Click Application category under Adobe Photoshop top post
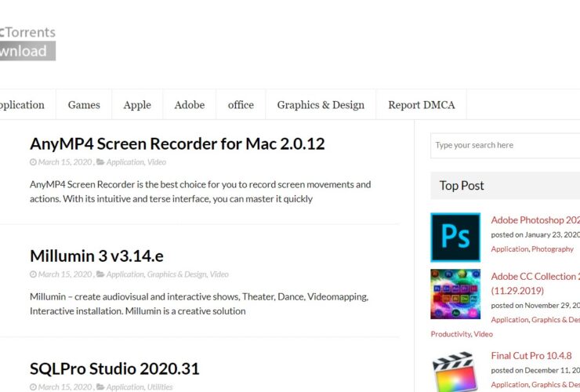The height and width of the screenshot is (392, 580). click(509, 249)
